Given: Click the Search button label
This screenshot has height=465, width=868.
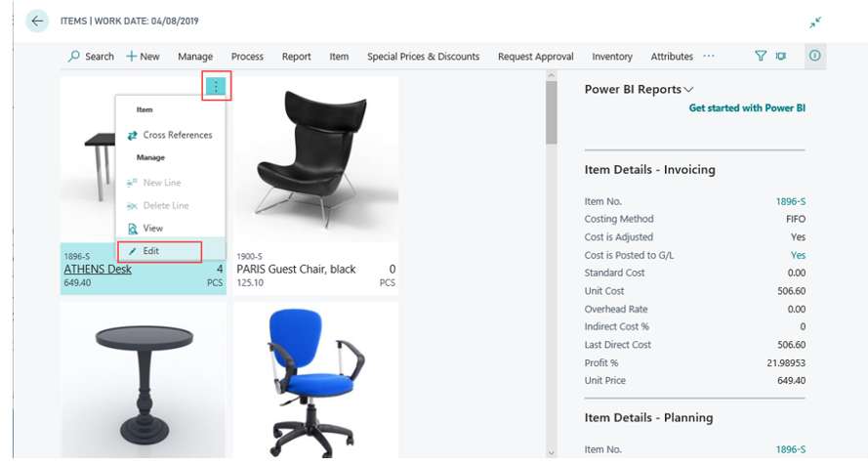Looking at the screenshot, I should coord(100,57).
